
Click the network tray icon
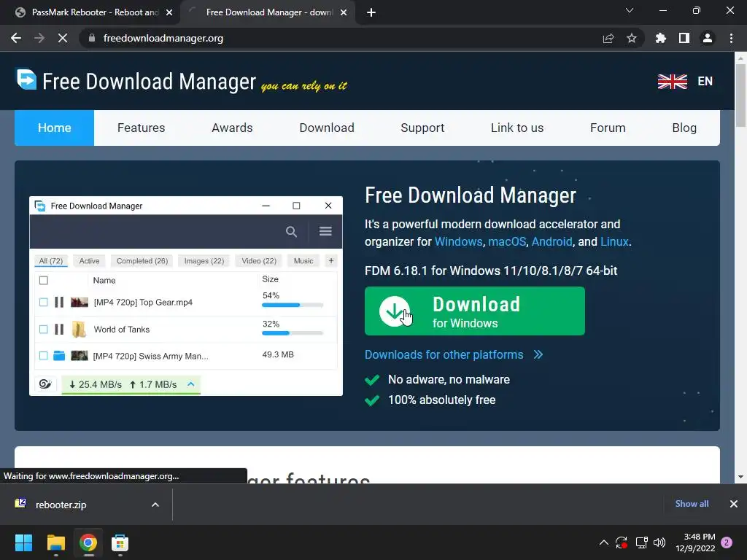pyautogui.click(x=642, y=542)
